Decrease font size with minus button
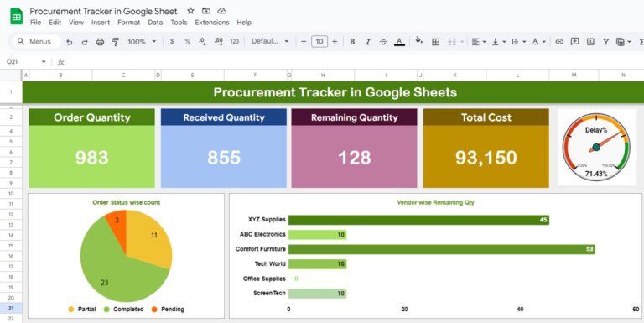The image size is (644, 323). (x=304, y=41)
